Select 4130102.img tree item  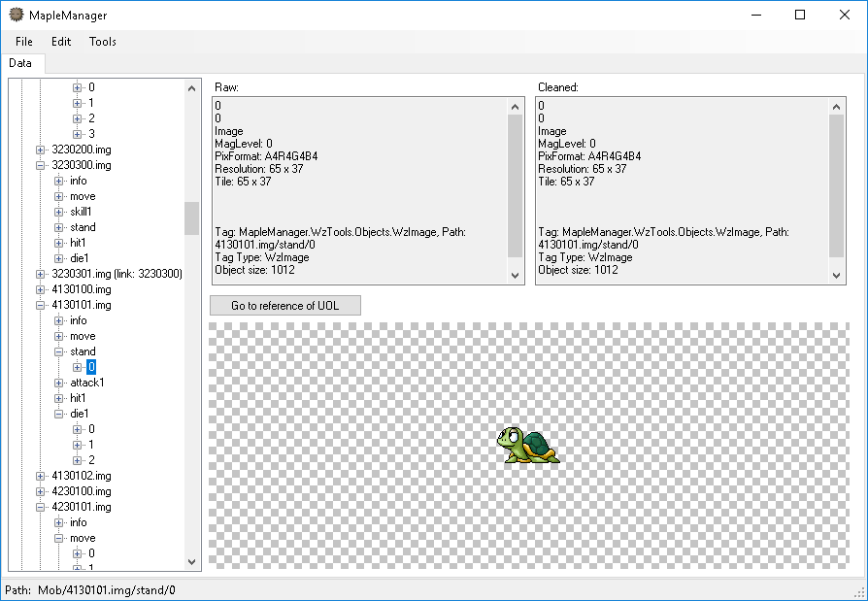[82, 476]
